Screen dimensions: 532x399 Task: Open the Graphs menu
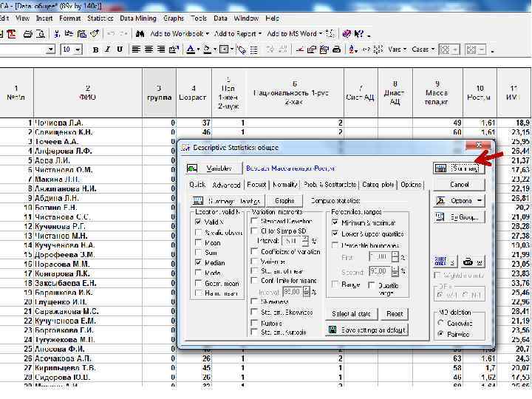coord(174,18)
